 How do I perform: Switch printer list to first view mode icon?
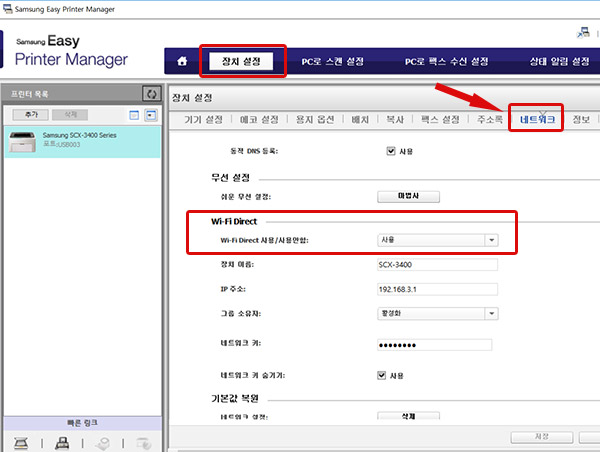(134, 115)
